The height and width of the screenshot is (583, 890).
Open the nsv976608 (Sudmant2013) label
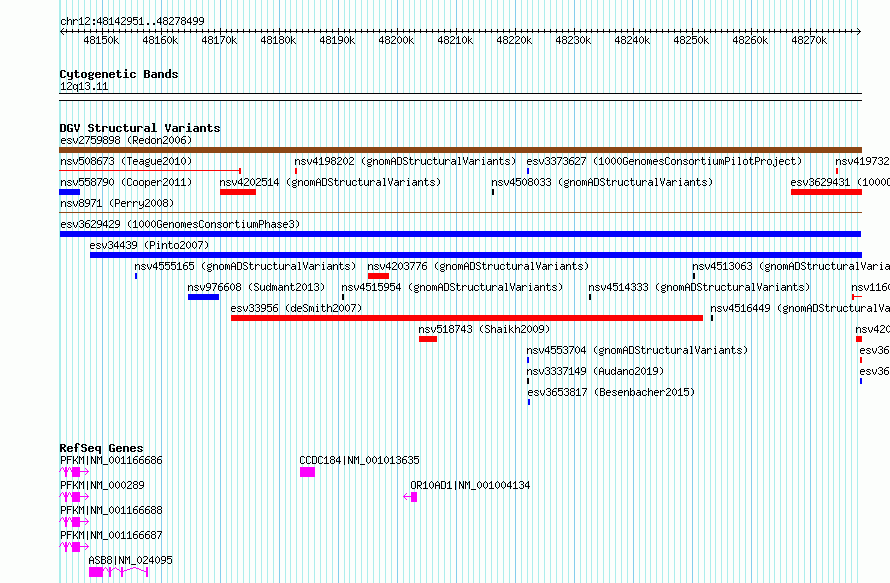(x=257, y=287)
